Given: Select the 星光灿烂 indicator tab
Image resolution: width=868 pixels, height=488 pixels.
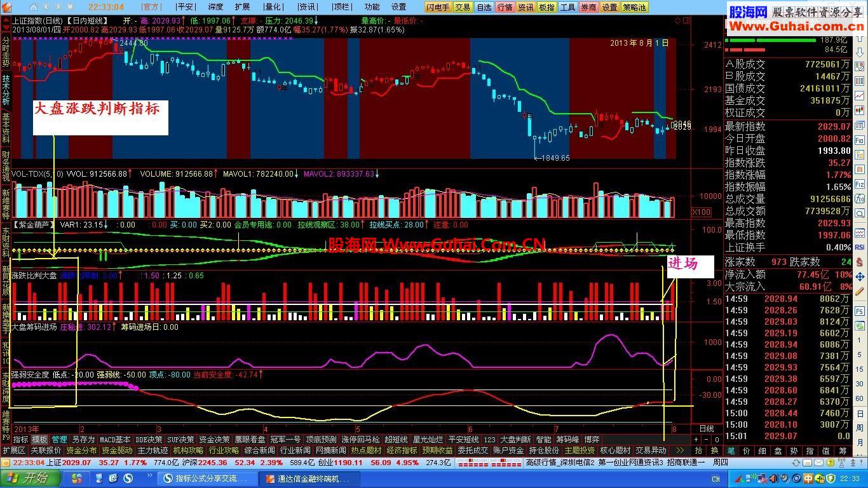Looking at the screenshot, I should tap(428, 439).
